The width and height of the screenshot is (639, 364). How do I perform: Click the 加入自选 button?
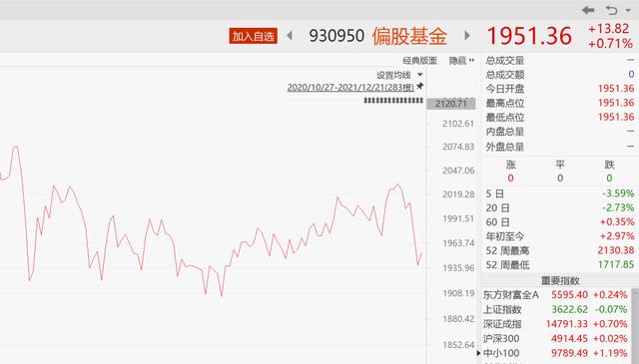click(253, 36)
